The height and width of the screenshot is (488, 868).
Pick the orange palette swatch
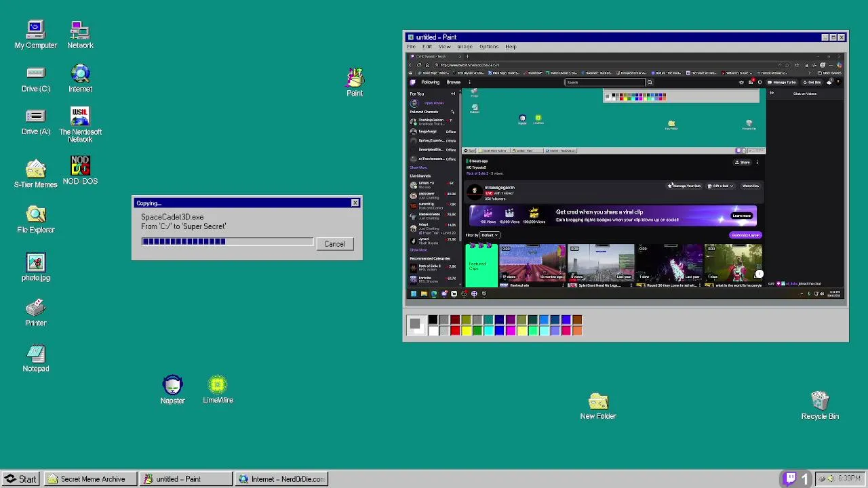point(577,331)
